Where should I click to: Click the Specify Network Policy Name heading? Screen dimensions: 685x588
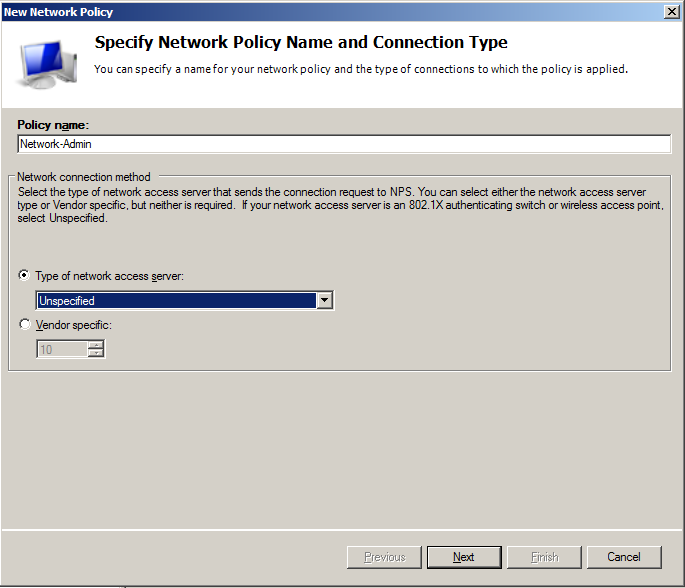coord(301,42)
